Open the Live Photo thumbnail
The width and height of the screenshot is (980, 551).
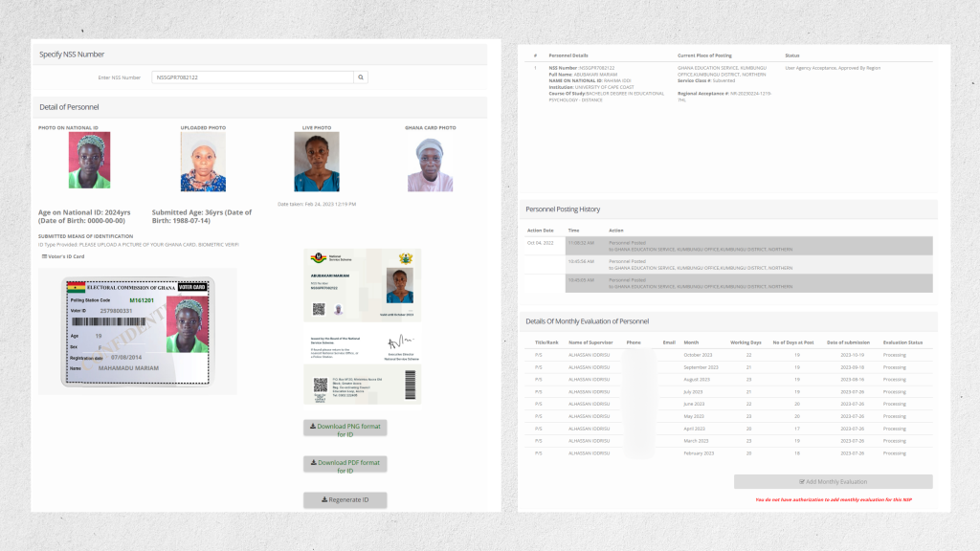(x=317, y=162)
